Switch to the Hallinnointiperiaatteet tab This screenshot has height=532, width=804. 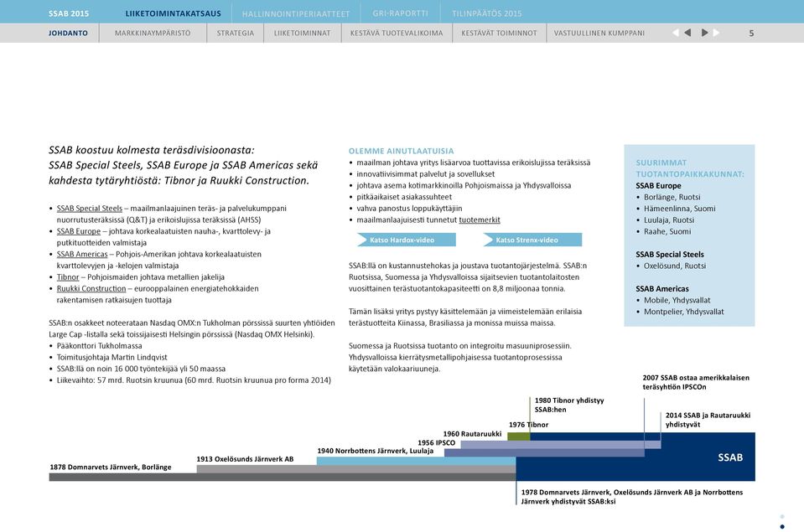(296, 14)
